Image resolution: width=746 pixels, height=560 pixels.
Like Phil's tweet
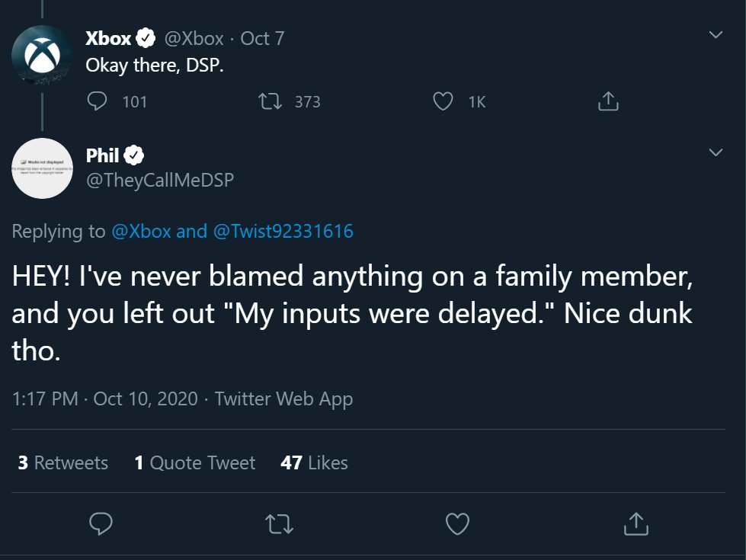457,523
